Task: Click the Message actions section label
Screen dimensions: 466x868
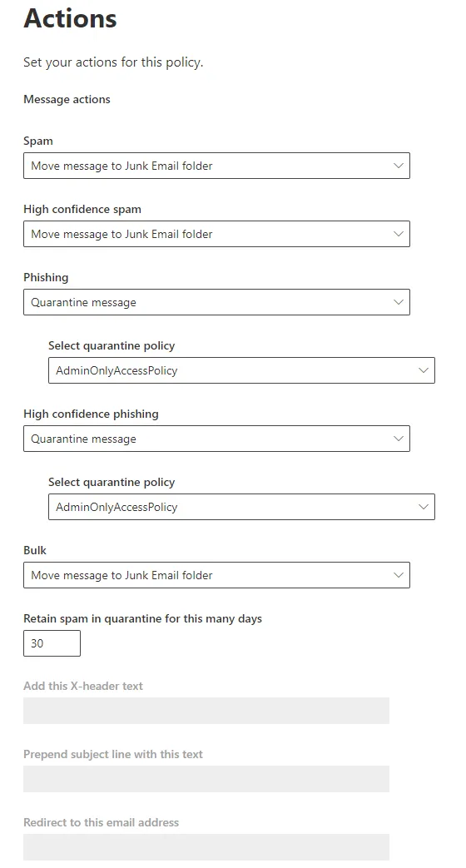Action: coord(67,99)
